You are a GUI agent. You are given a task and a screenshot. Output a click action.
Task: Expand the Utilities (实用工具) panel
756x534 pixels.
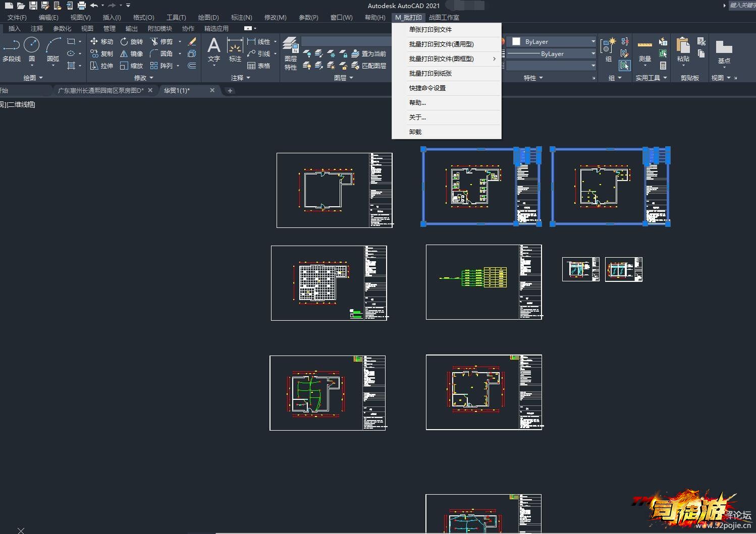coord(652,78)
